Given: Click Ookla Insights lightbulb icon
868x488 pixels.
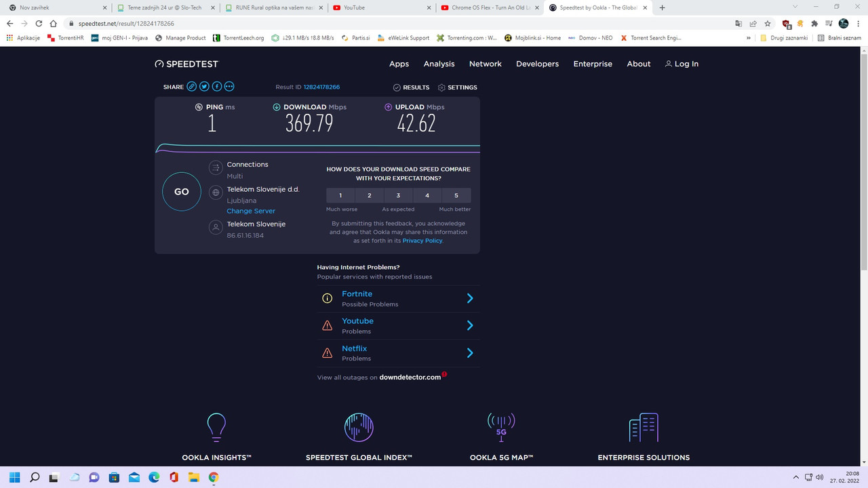Looking at the screenshot, I should (x=216, y=428).
